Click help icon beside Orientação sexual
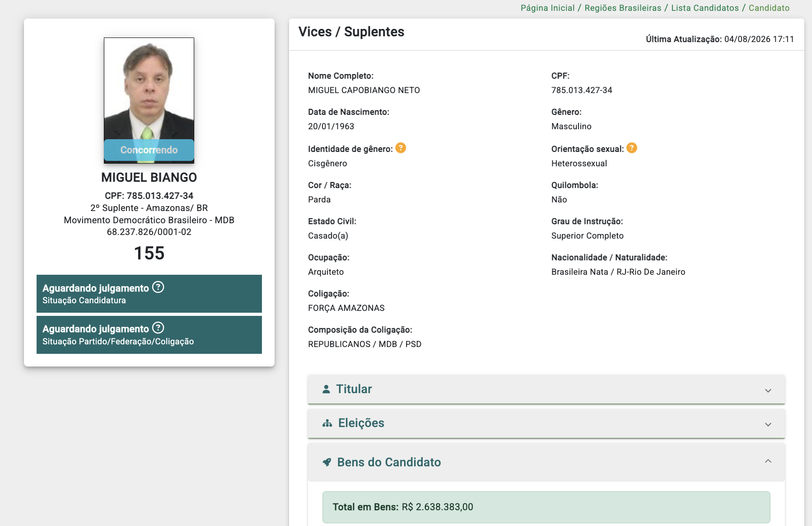Image resolution: width=812 pixels, height=526 pixels. (x=632, y=148)
